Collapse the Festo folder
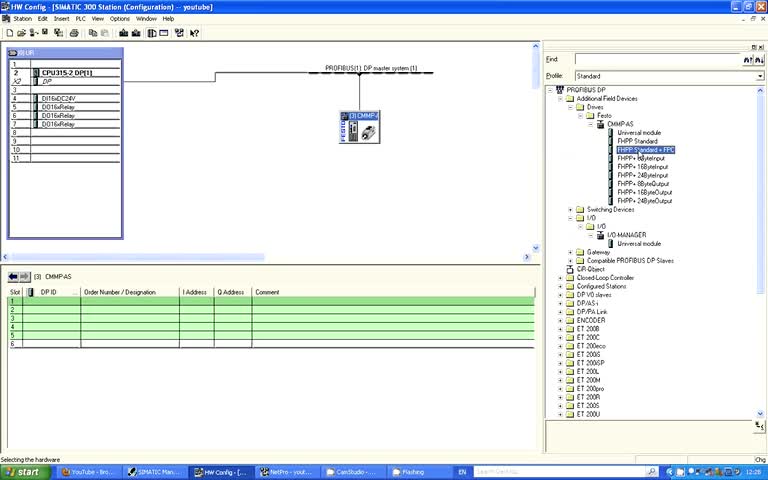 580,116
